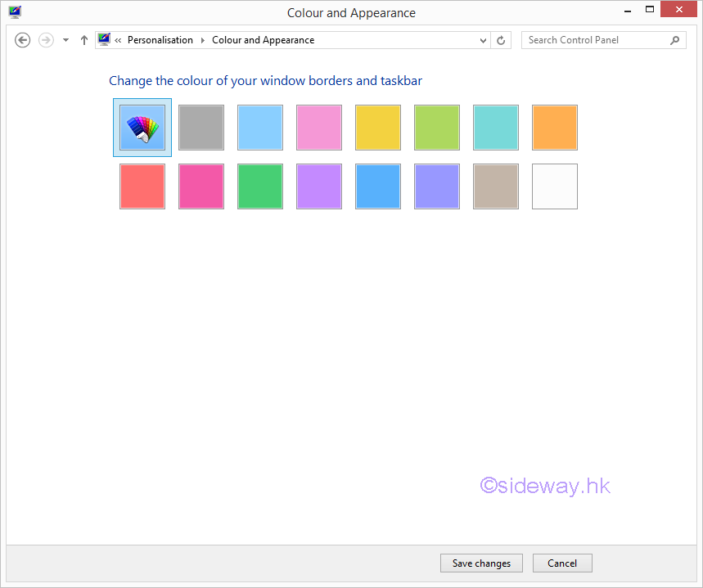This screenshot has height=588, width=703.
Task: Pick the orange colour swatch
Action: click(x=555, y=128)
